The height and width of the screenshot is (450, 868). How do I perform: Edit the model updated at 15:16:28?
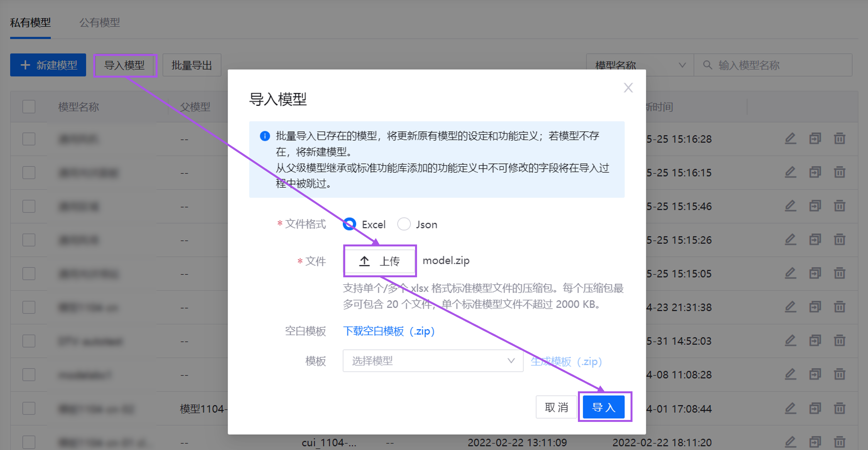(791, 139)
